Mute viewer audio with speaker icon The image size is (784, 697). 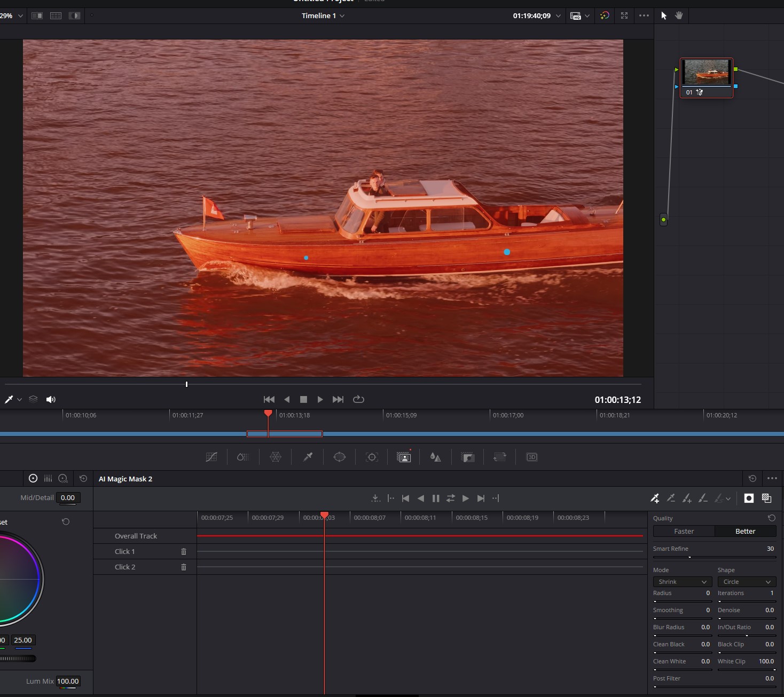[51, 399]
